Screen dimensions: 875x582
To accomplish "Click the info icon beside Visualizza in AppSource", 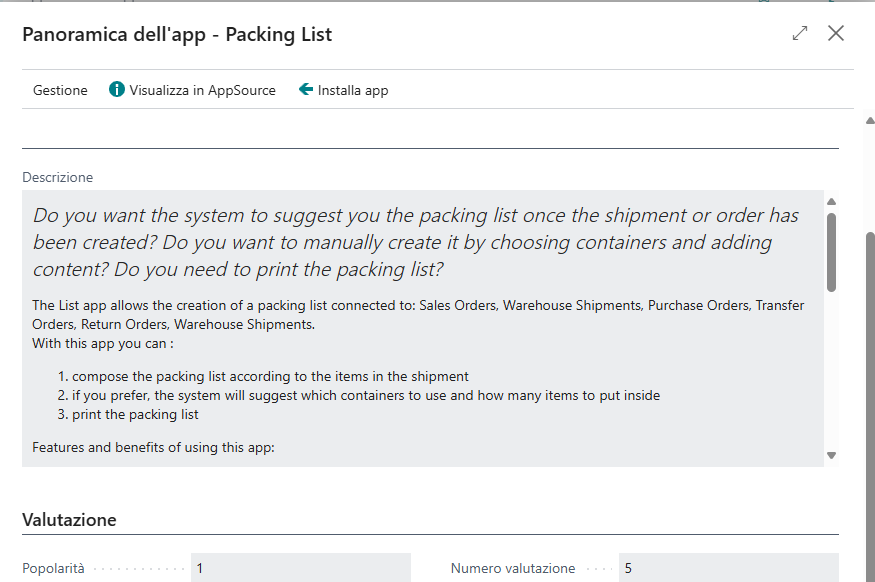I will tap(117, 90).
